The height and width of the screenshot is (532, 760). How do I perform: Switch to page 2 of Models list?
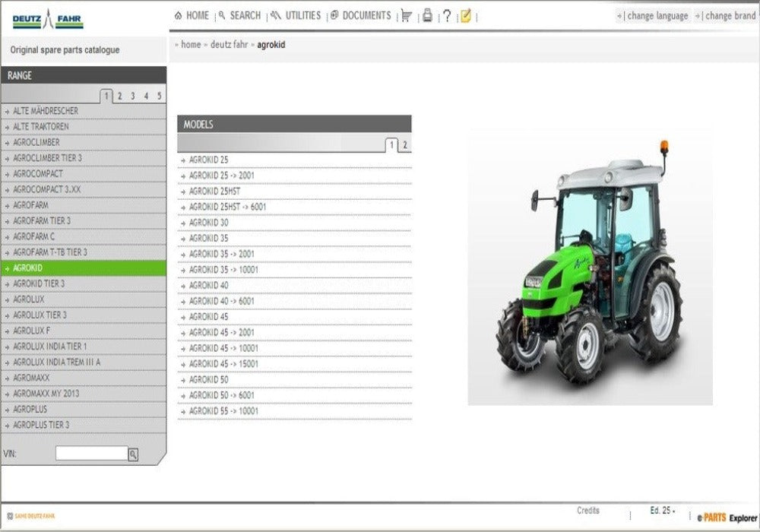pos(405,145)
